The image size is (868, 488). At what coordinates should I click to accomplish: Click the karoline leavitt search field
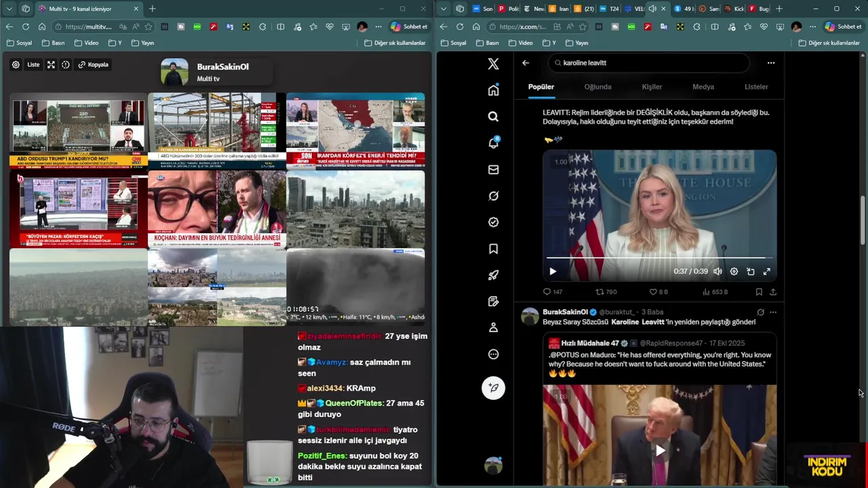point(649,62)
